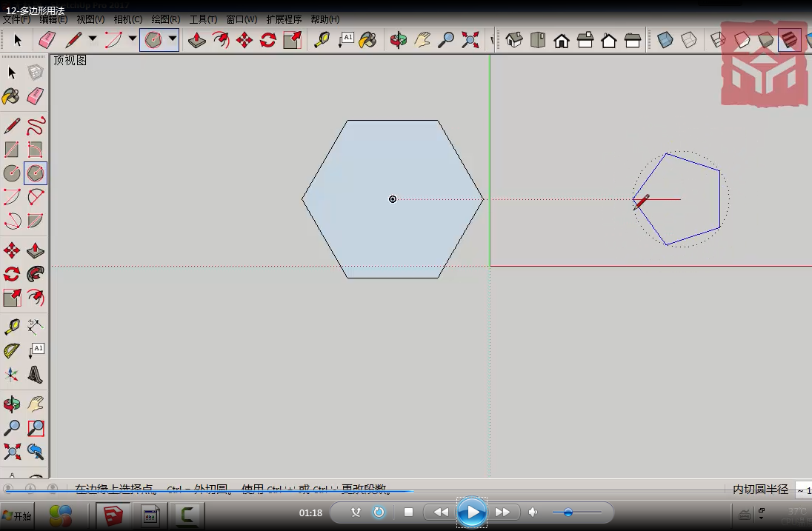Click the Tape Measure tool in top toolbar

322,40
